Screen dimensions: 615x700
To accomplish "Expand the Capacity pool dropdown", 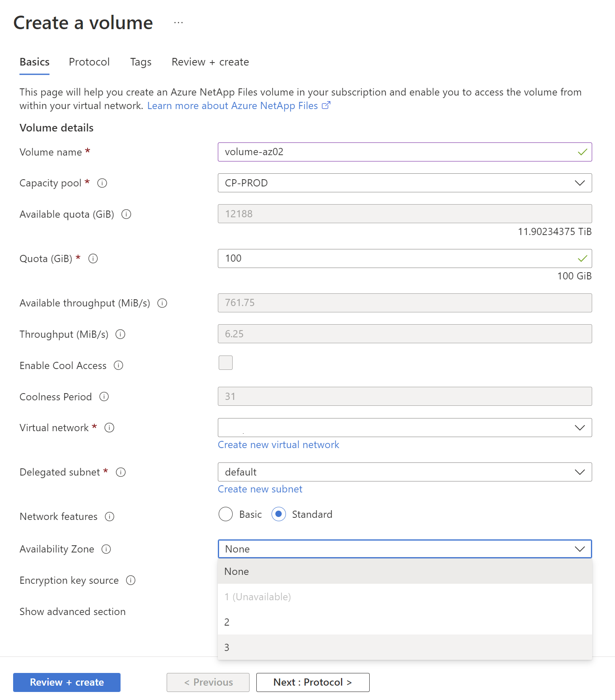I will (404, 183).
